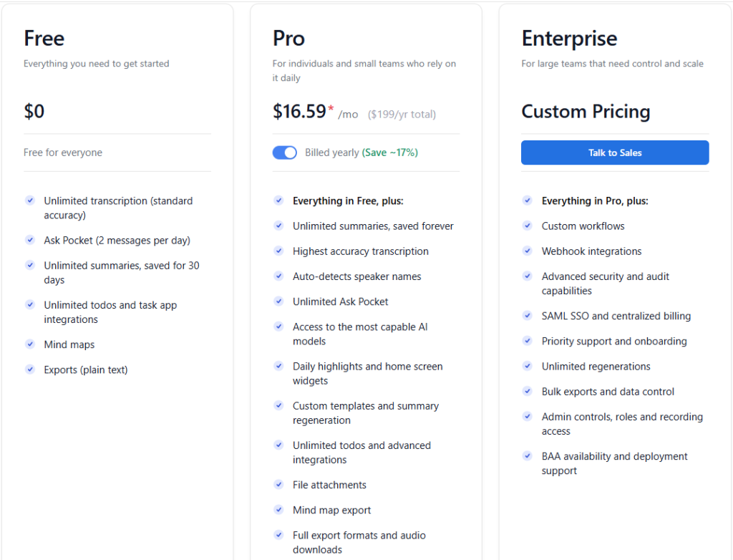The image size is (733, 560).
Task: Click checkmark next to Mind map export
Action: click(x=278, y=509)
